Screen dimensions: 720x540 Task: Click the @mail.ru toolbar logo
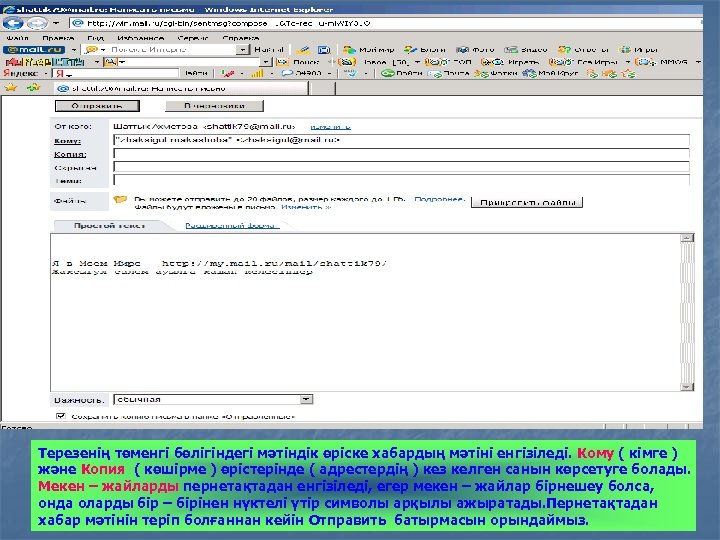[34, 50]
